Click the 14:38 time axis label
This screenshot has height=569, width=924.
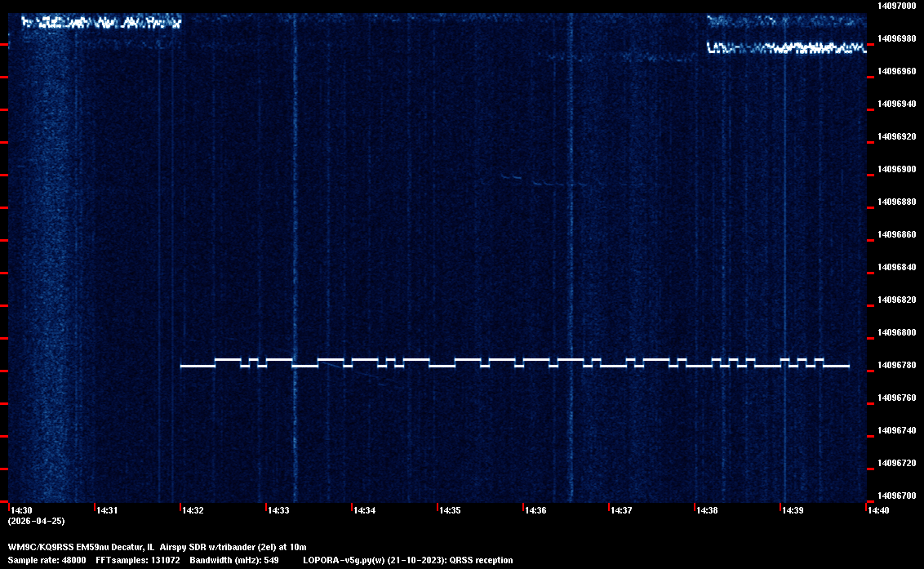(x=707, y=511)
